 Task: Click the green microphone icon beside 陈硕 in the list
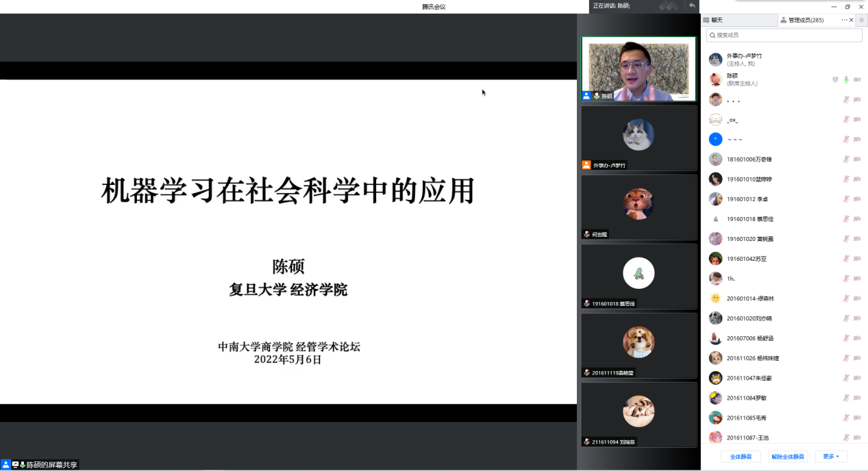[846, 79]
